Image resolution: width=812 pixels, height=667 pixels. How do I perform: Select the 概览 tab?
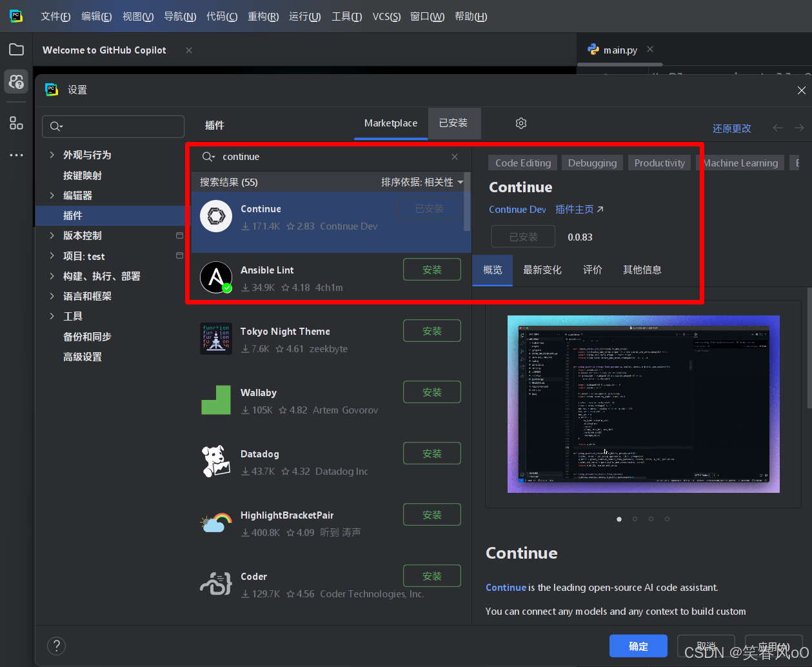[493, 270]
